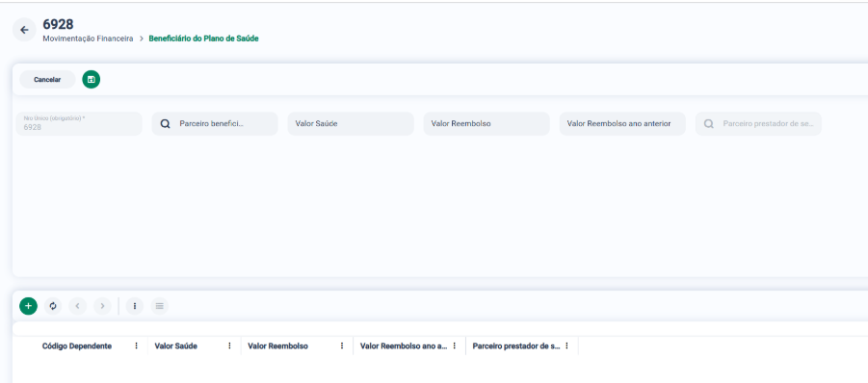The height and width of the screenshot is (383, 868).
Task: Focus the Nro Único field
Action: coord(79,124)
